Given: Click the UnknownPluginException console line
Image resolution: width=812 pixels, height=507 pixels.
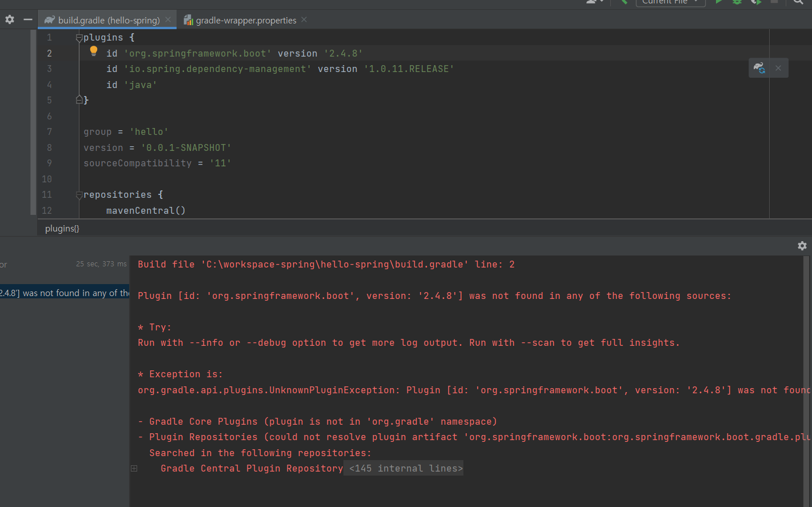Looking at the screenshot, I should click(474, 390).
